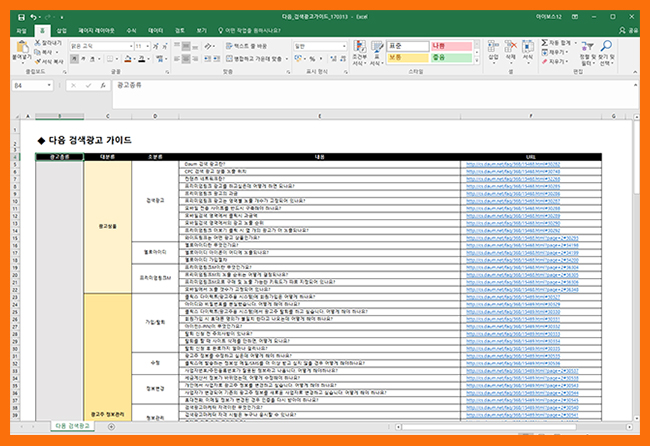Click the insert function fx icon
Viewport: 650px width, 446px height.
(103, 85)
